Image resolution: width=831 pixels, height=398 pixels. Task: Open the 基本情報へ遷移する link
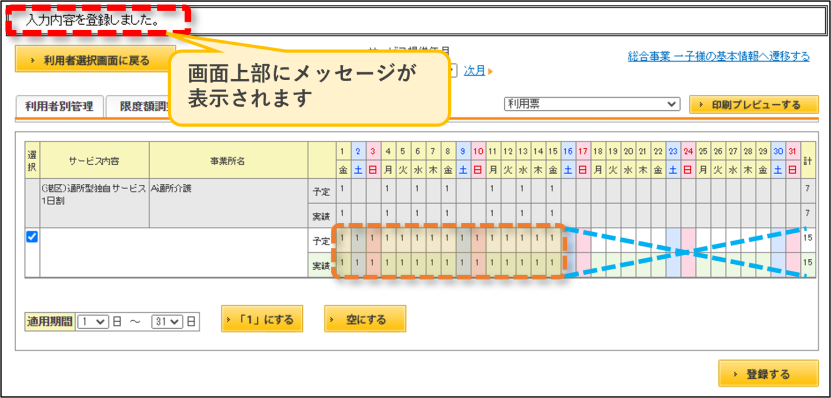pyautogui.click(x=718, y=56)
